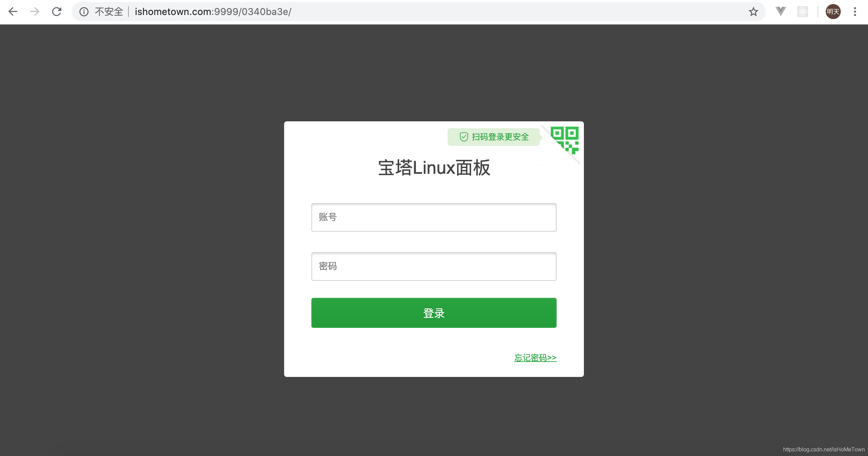Click the 不安全 security label
Image resolution: width=868 pixels, height=456 pixels.
[109, 12]
